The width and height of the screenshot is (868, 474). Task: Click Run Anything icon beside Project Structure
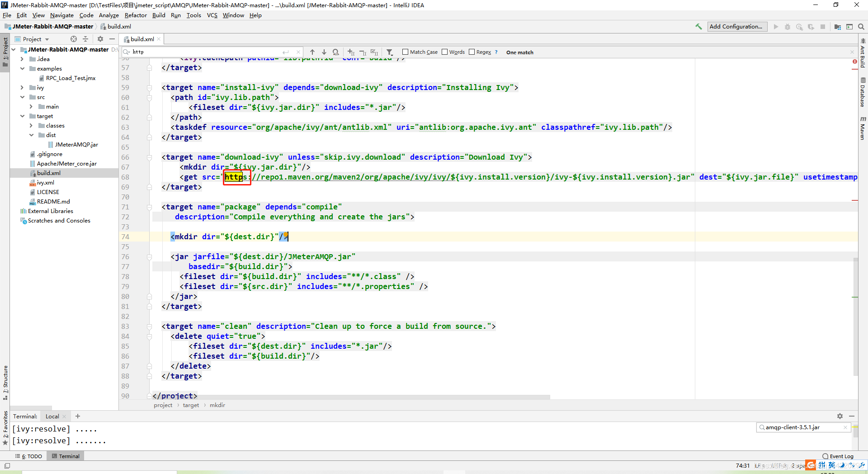pyautogui.click(x=849, y=27)
